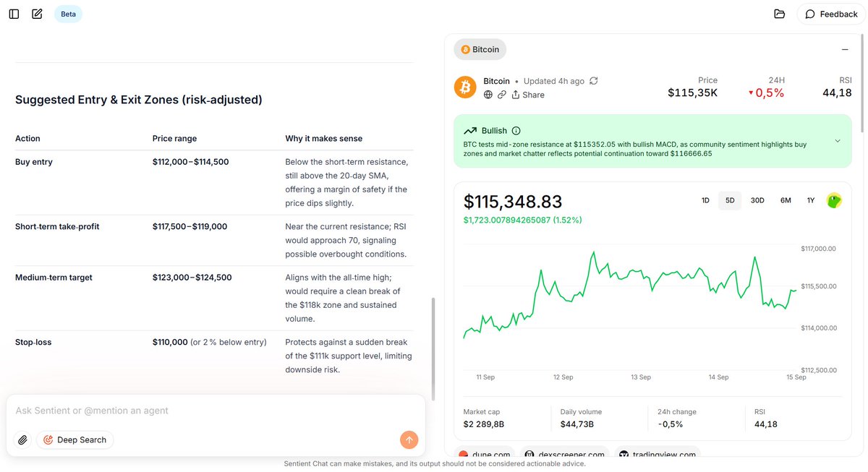This screenshot has width=868, height=472.
Task: Click the Suggested Entry & Exit Zones heading
Action: click(x=139, y=100)
